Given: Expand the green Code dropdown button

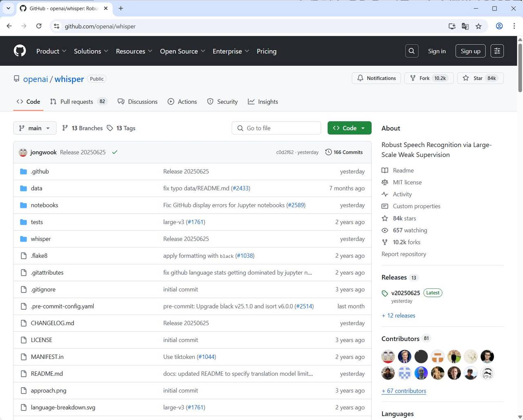Looking at the screenshot, I should (349, 128).
